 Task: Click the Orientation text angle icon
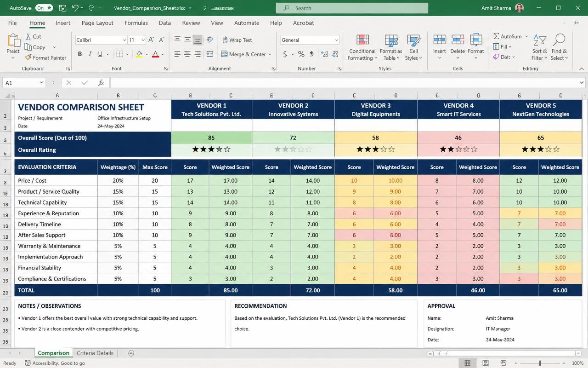coord(210,40)
